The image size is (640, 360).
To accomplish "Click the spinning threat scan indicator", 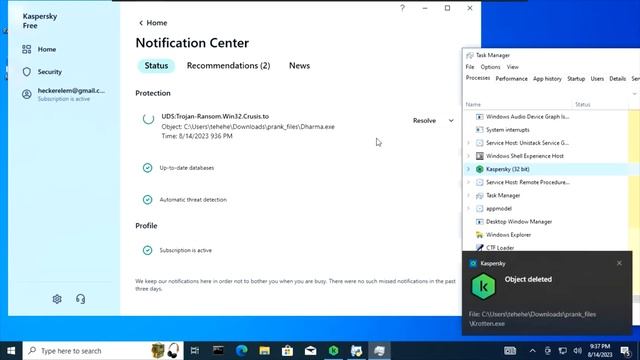I will coord(149,119).
